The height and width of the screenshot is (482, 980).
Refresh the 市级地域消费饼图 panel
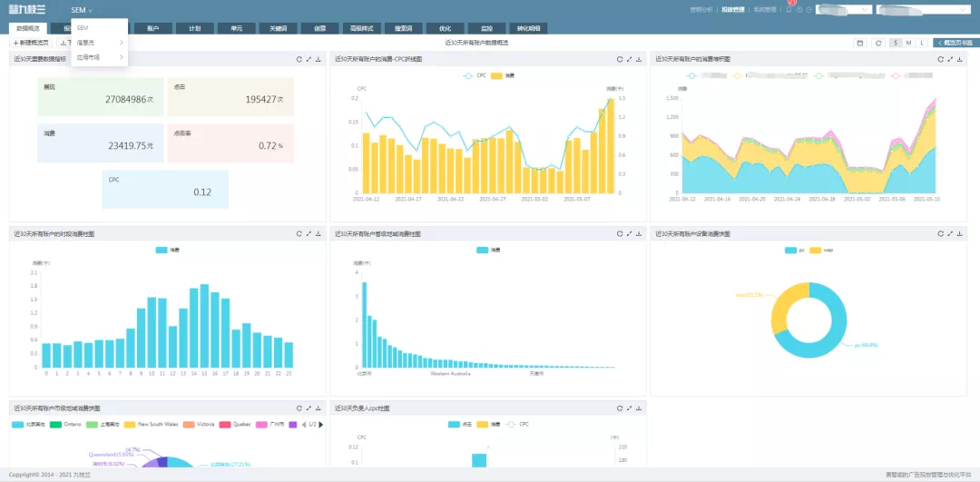tap(299, 408)
